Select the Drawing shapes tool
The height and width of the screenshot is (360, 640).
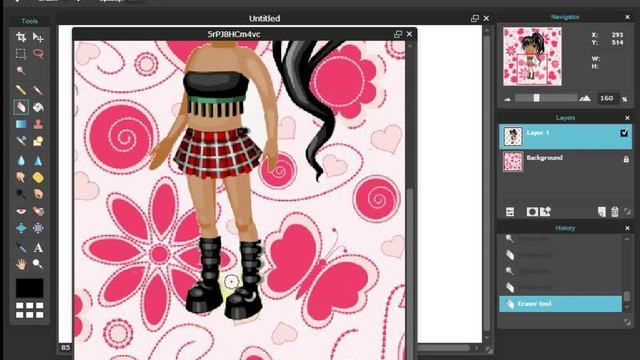(38, 141)
